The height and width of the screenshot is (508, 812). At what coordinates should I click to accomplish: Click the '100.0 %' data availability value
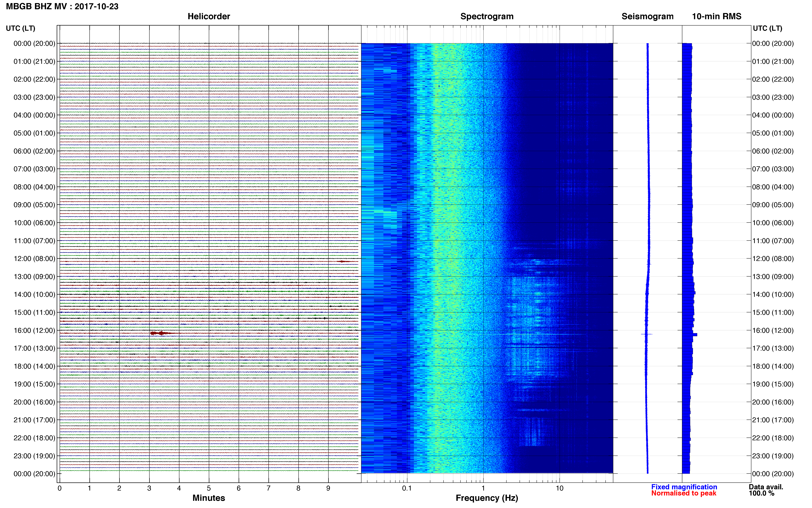coord(761,493)
